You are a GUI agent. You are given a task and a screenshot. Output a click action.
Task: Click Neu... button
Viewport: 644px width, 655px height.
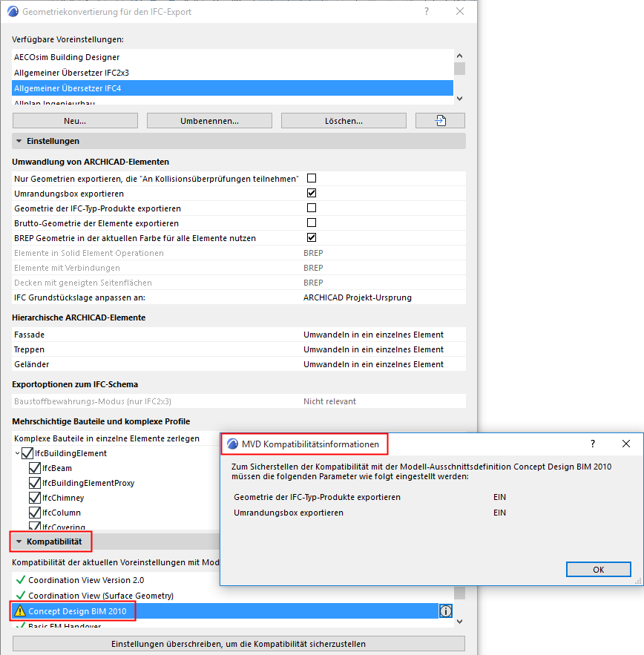[x=75, y=121]
